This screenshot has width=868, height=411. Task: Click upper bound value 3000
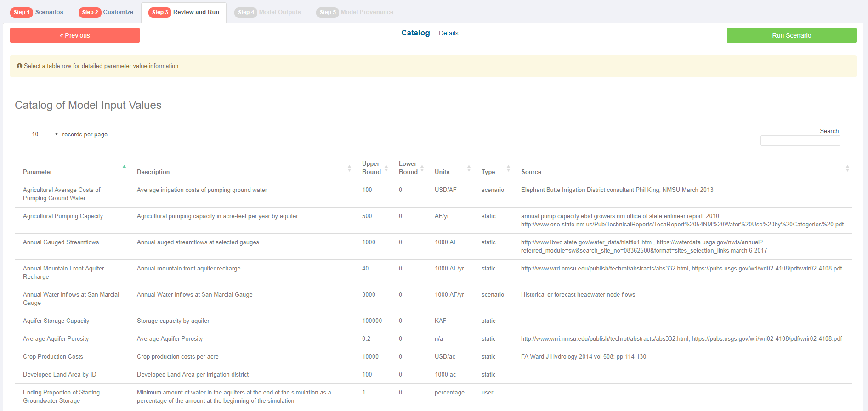(369, 295)
